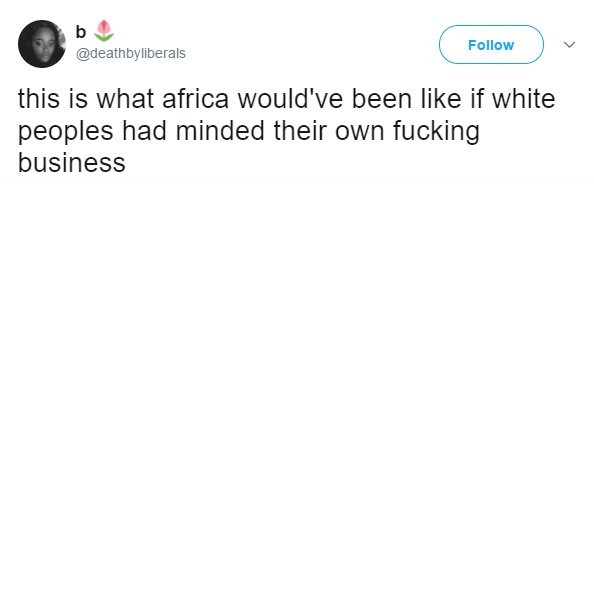The width and height of the screenshot is (594, 600).
Task: Click the Follow button
Action: pos(491,45)
